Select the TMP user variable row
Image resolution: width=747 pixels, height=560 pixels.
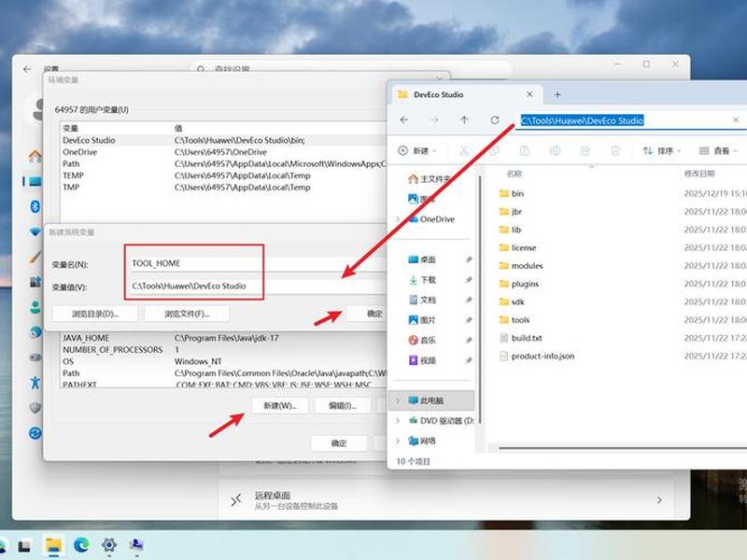point(224,188)
